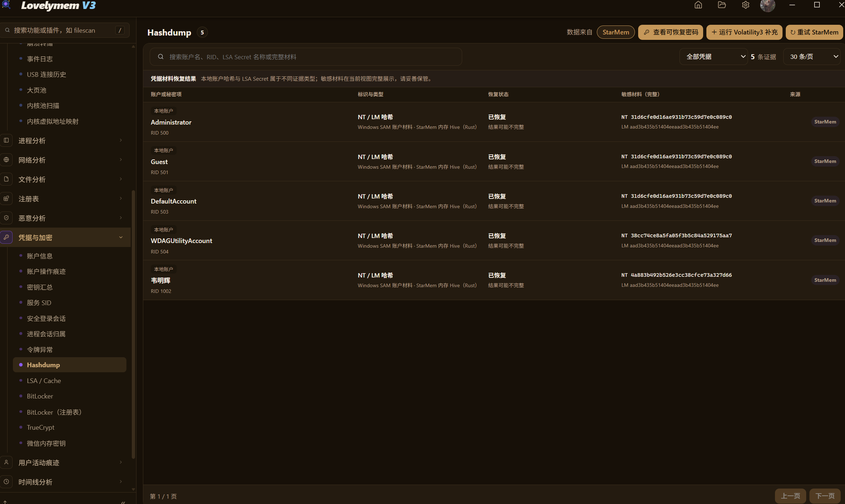
Task: Collapse the sidebar with double-chevron icon
Action: point(123,502)
